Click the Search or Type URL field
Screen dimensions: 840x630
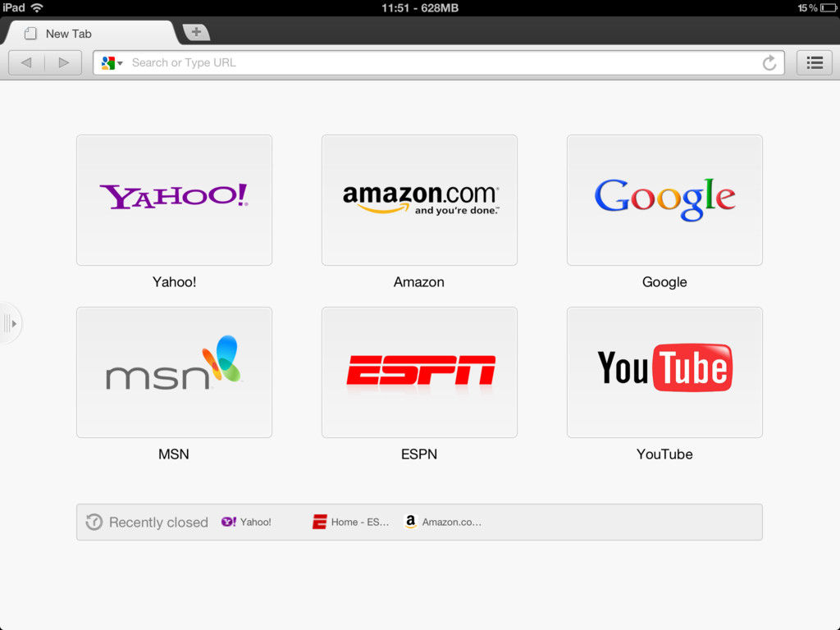[x=438, y=62]
